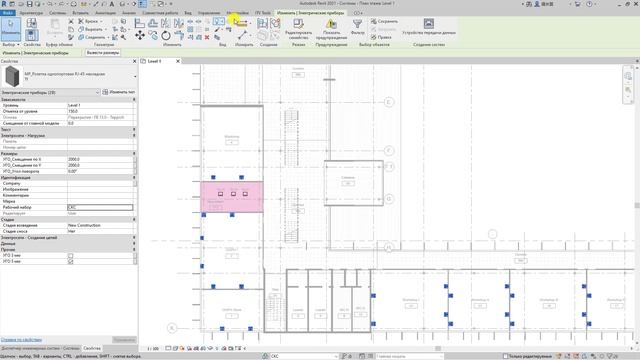Image resolution: width=640 pixels, height=360 pixels.
Task: Click Правка selection button
Action: pyautogui.click(x=381, y=37)
